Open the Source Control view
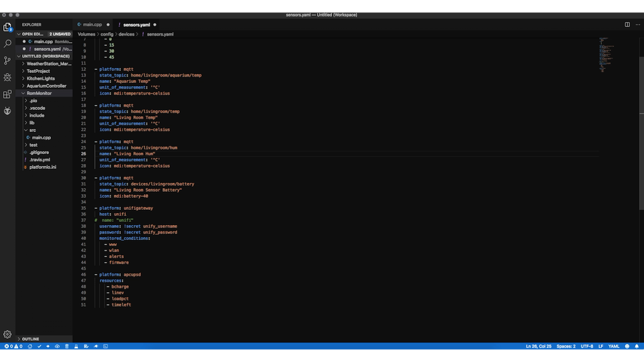Screen dimensions: 644x362 pyautogui.click(x=8, y=60)
